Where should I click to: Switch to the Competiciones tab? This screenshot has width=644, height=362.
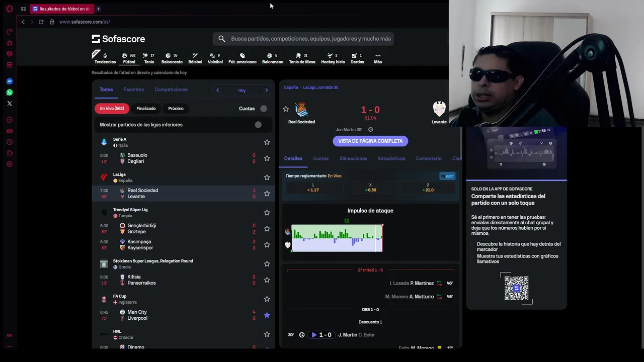tap(171, 89)
